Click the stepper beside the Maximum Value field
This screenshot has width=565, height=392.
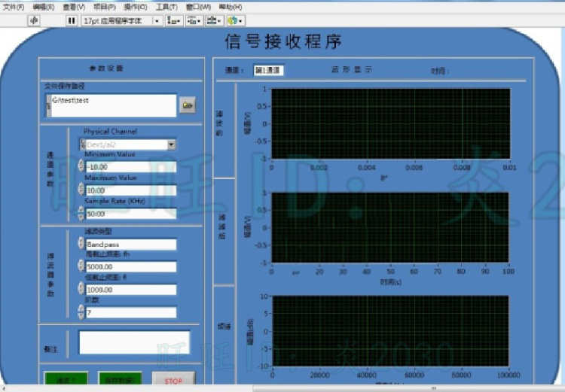pyautogui.click(x=81, y=190)
